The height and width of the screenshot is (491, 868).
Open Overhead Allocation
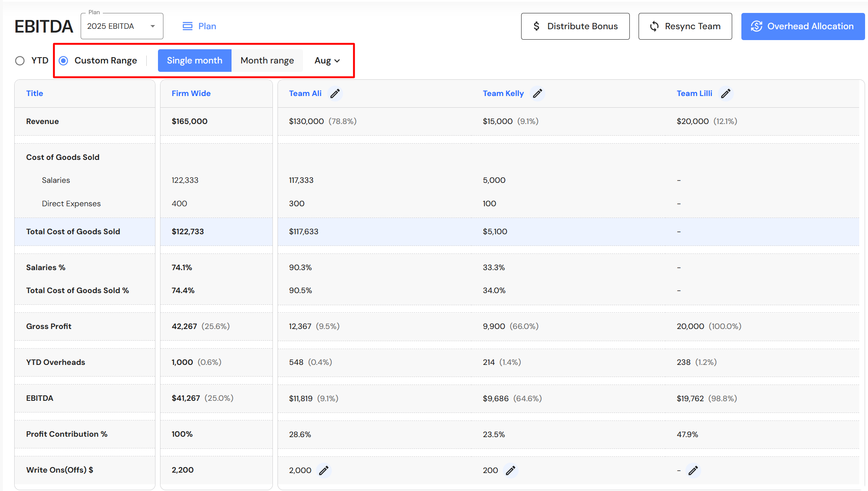coord(802,26)
